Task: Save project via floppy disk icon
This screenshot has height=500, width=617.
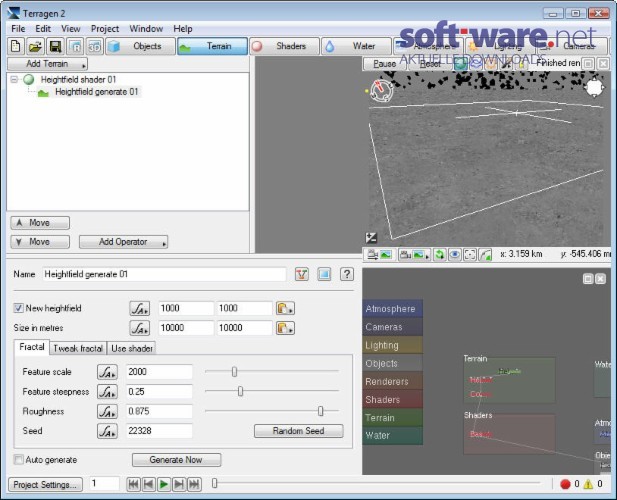Action: point(55,46)
